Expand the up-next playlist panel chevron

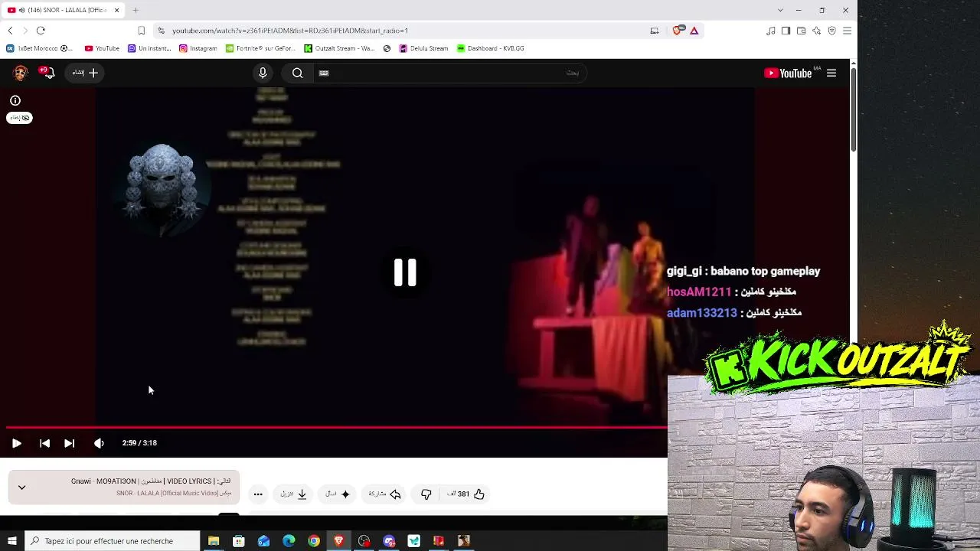pos(21,487)
